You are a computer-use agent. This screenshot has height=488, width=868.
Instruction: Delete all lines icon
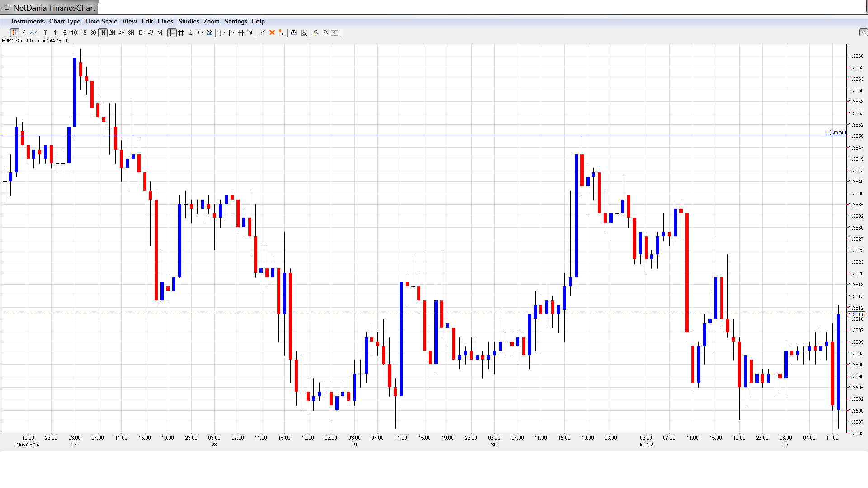tap(282, 33)
